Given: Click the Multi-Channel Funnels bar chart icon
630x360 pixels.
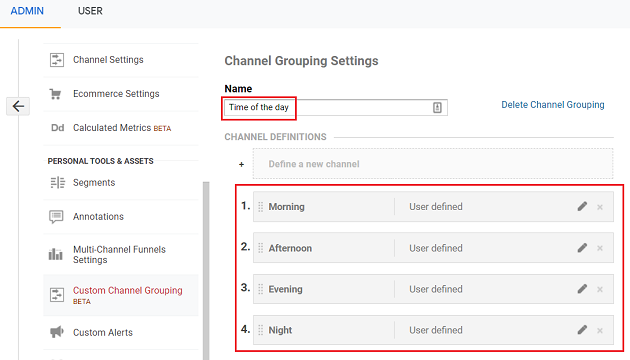Looking at the screenshot, I should click(x=55, y=254).
